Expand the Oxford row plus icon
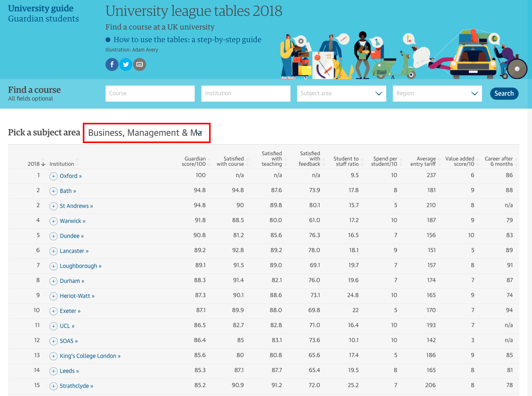 tap(54, 176)
